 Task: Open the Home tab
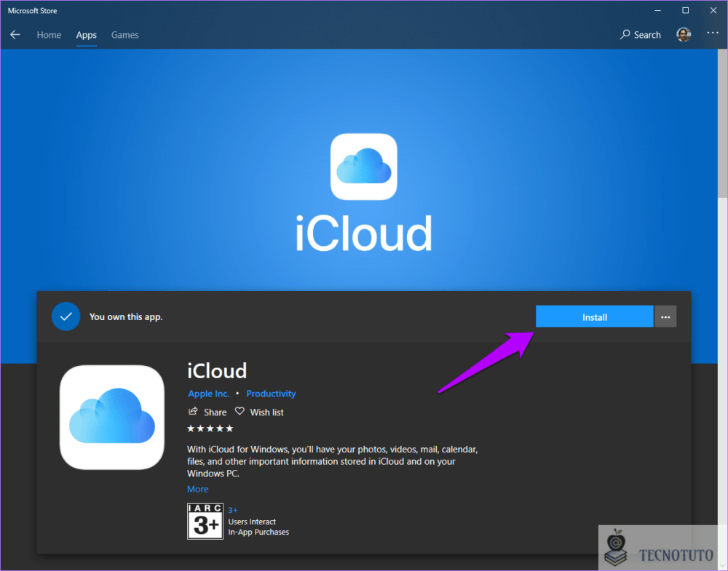[49, 35]
